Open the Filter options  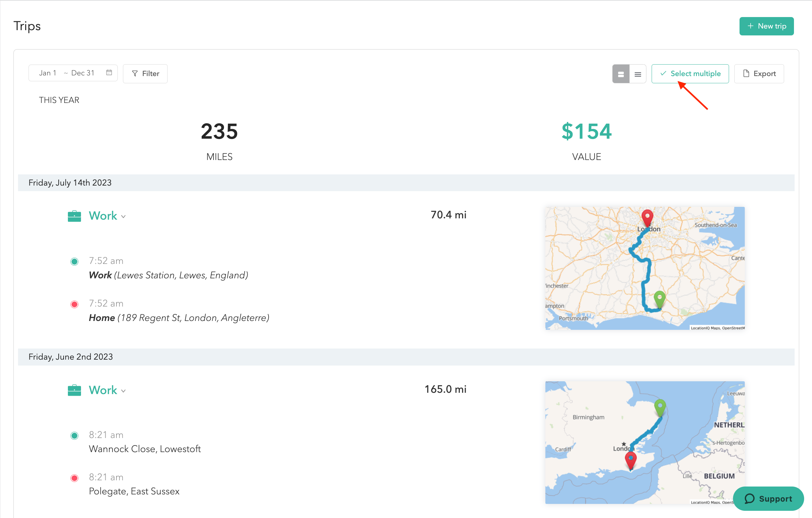[145, 74]
